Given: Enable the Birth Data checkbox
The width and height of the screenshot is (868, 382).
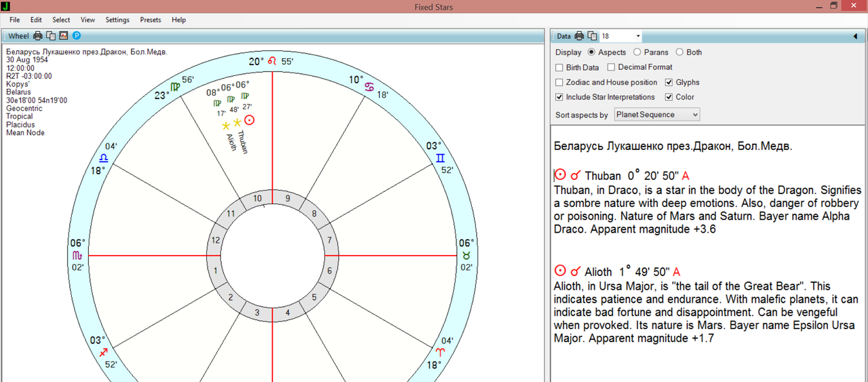Looking at the screenshot, I should tap(559, 67).
